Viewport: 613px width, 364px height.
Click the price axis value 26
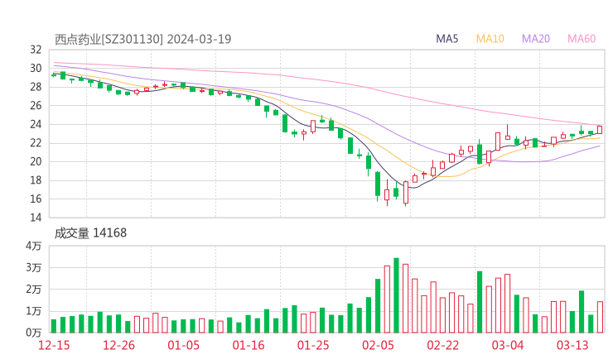coord(36,105)
